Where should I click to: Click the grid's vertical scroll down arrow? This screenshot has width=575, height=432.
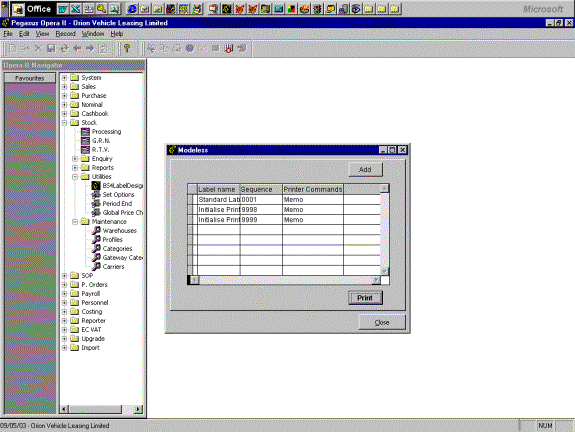click(x=384, y=271)
